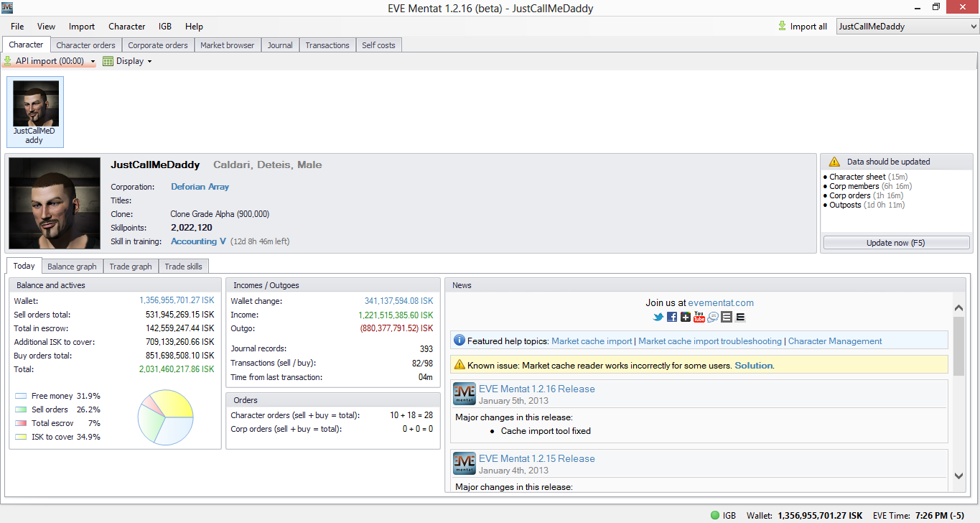Open the Trade skills tab

[183, 267]
